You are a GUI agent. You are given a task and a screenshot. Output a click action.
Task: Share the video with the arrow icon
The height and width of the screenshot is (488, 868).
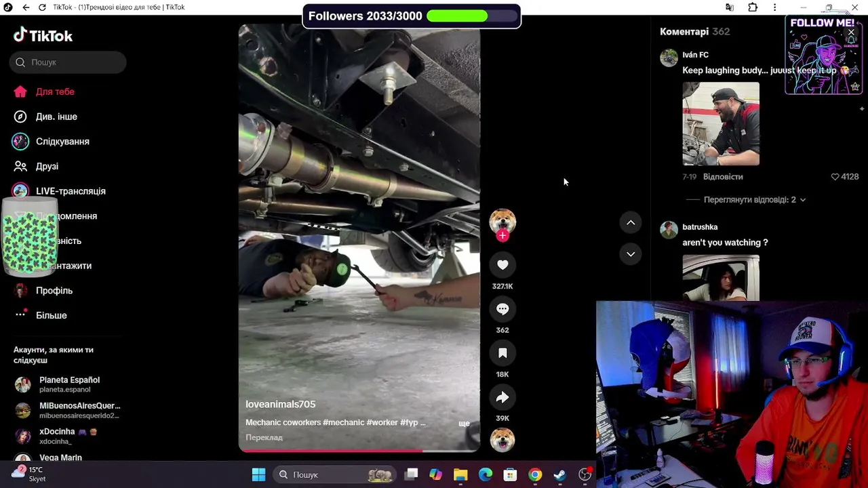[x=502, y=397]
